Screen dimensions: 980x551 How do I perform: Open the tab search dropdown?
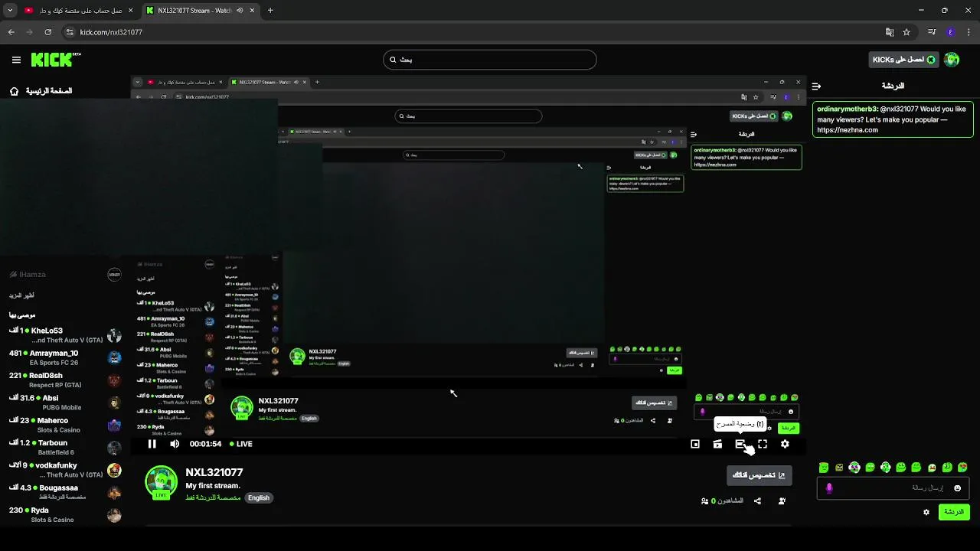pos(9,11)
